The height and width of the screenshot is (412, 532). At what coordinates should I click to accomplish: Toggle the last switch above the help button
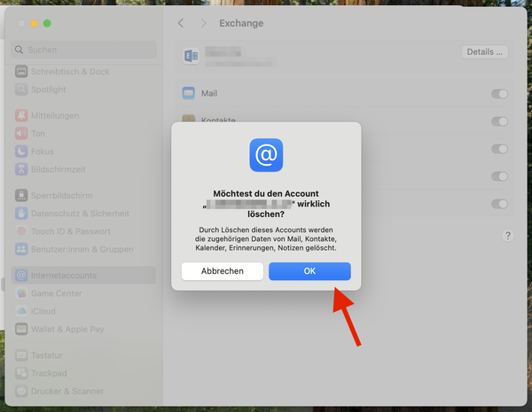[499, 204]
